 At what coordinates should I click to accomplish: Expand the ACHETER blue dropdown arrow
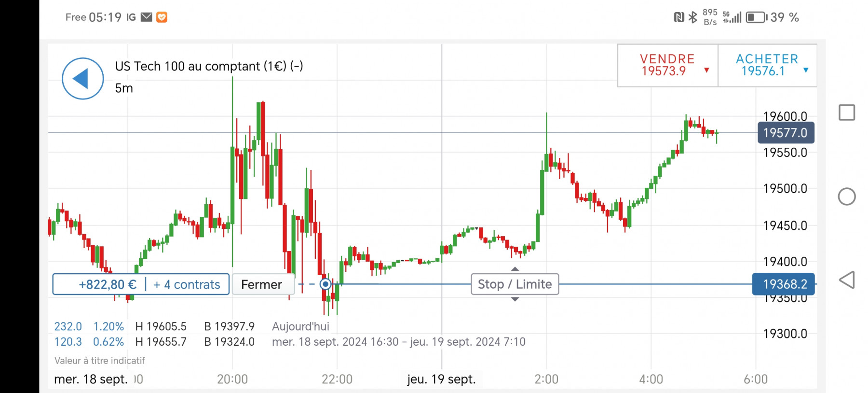point(806,70)
